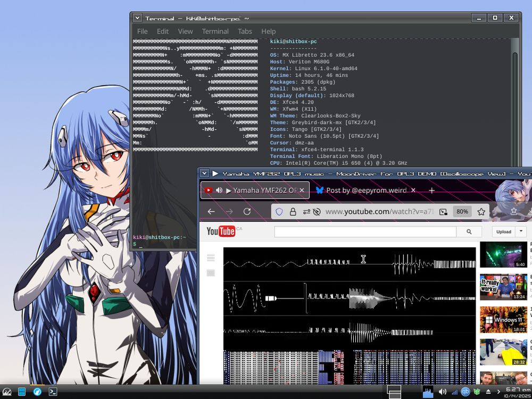532x399 pixels.
Task: Bookmark this page with the star
Action: 481,212
